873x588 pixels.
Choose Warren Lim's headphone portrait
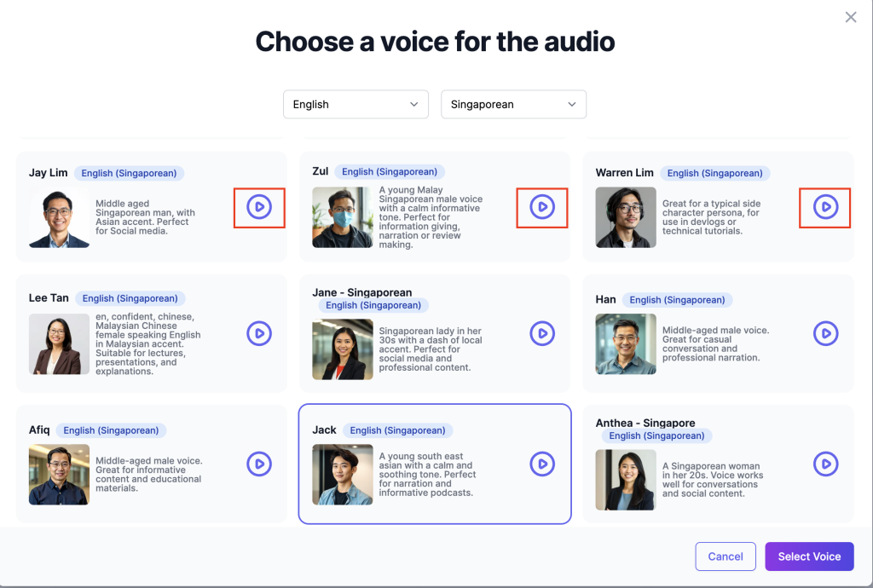coord(626,218)
